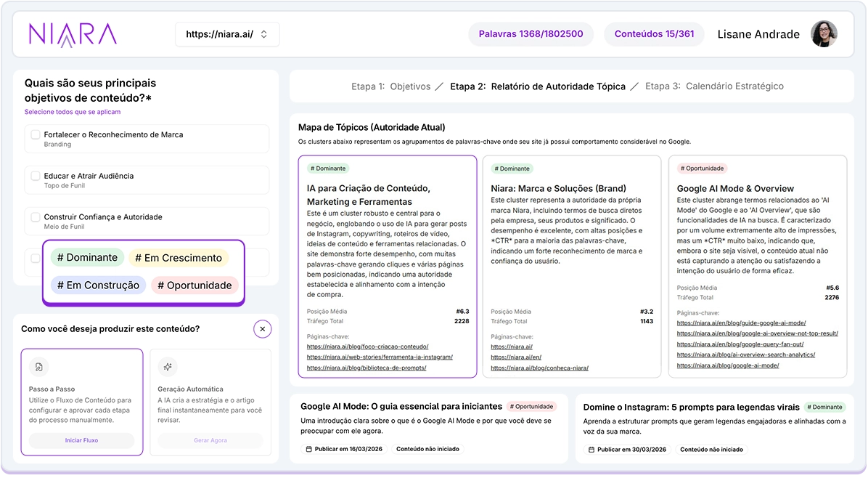This screenshot has height=478, width=868.
Task: Go to Etapa 3: Calendário Estratégico step
Action: pos(714,86)
